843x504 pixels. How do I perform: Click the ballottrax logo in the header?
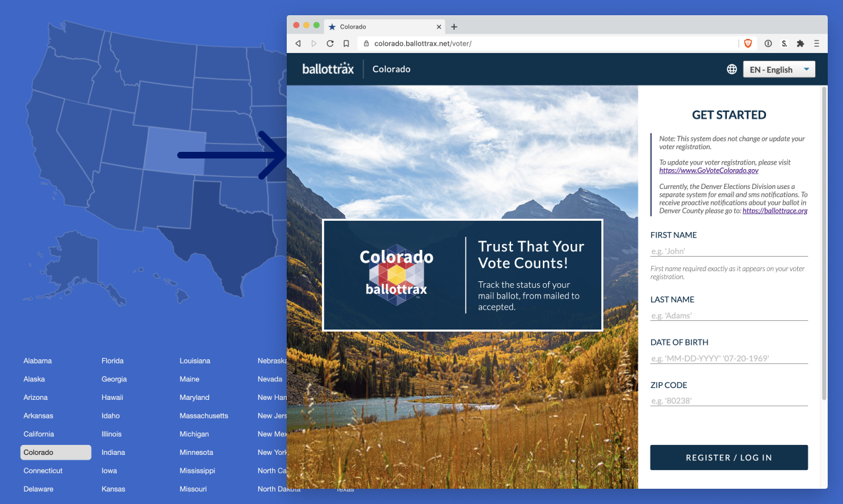click(x=328, y=69)
